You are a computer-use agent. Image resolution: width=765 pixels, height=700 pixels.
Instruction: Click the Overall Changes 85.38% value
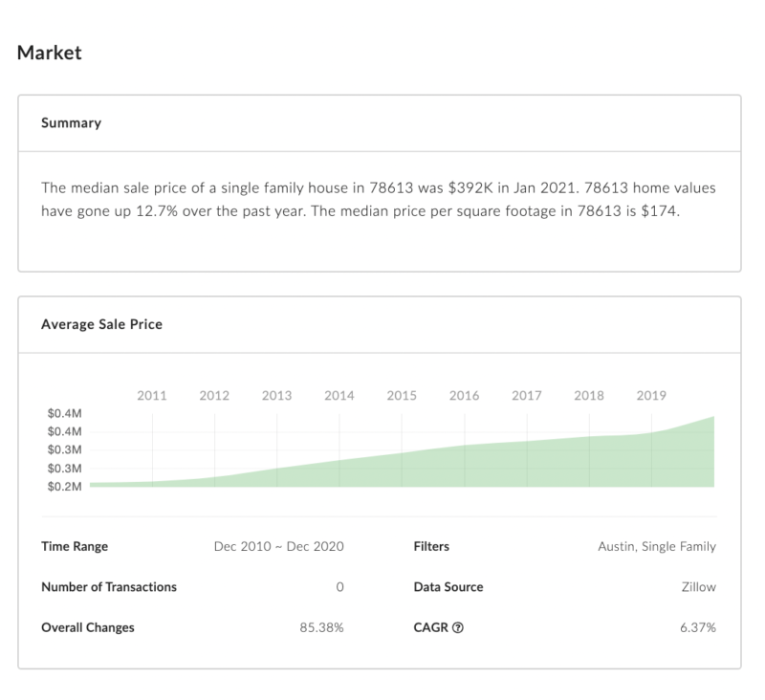click(x=319, y=627)
